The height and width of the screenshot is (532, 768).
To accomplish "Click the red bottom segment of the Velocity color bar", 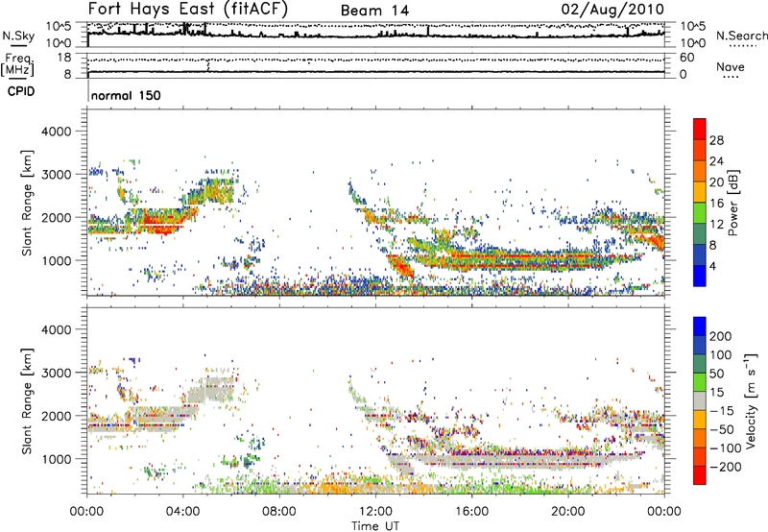I will click(700, 475).
